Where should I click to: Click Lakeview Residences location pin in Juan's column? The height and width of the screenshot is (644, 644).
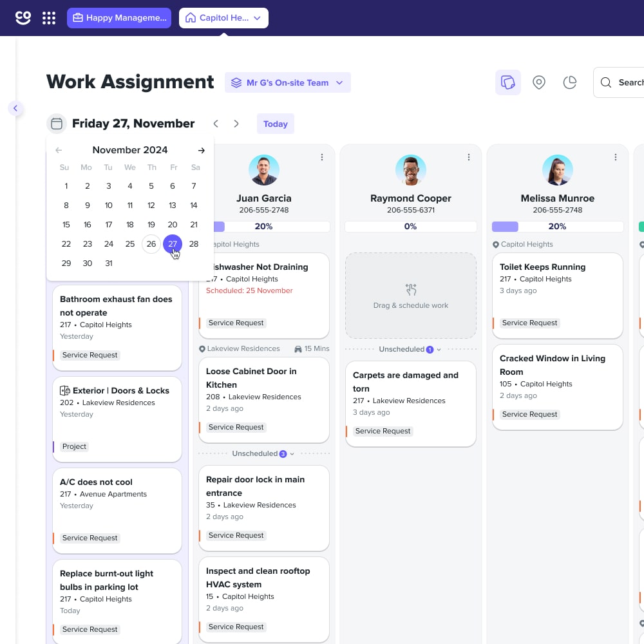click(x=202, y=349)
